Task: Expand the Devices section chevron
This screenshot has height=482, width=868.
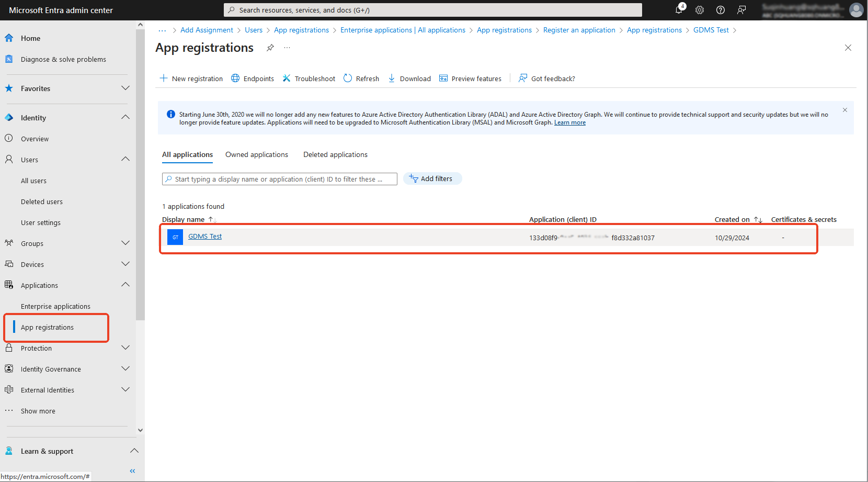Action: tap(125, 264)
